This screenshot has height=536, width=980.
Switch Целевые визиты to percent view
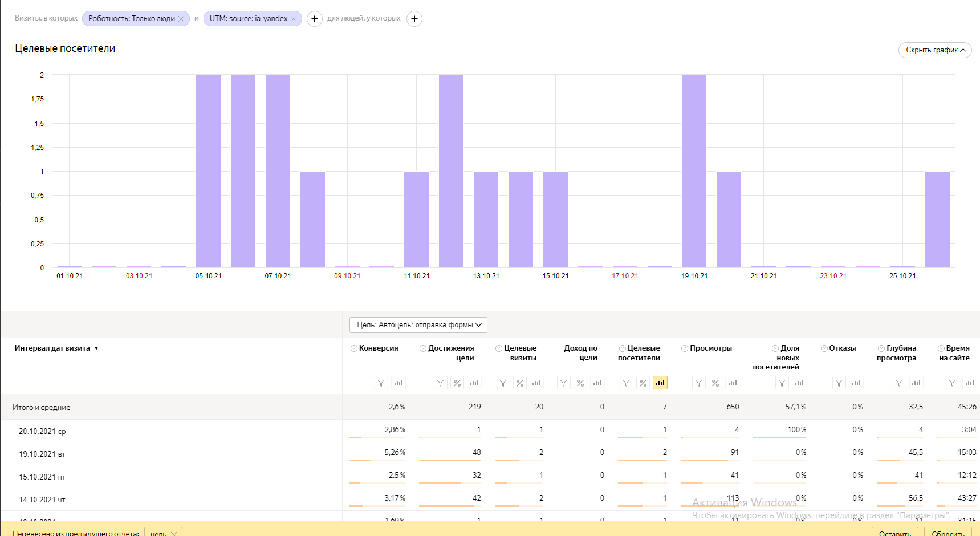coord(520,383)
